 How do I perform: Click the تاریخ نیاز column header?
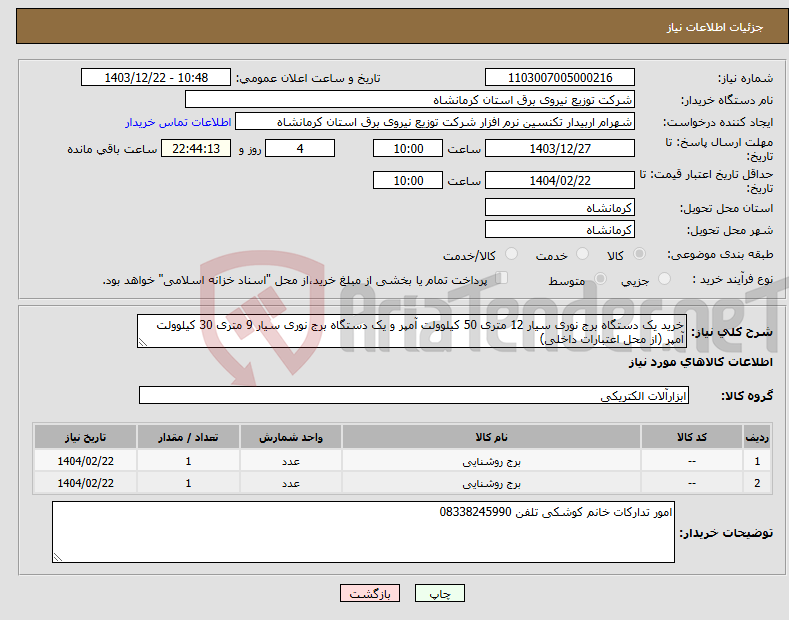click(86, 437)
